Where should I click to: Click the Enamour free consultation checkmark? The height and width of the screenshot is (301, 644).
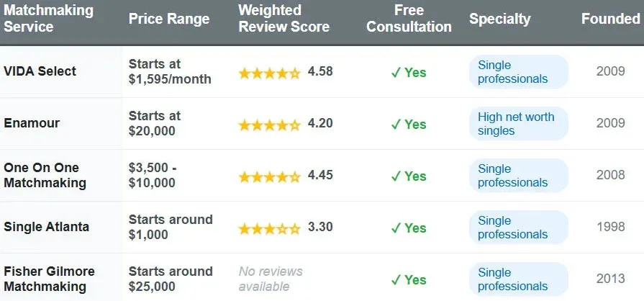coord(396,124)
